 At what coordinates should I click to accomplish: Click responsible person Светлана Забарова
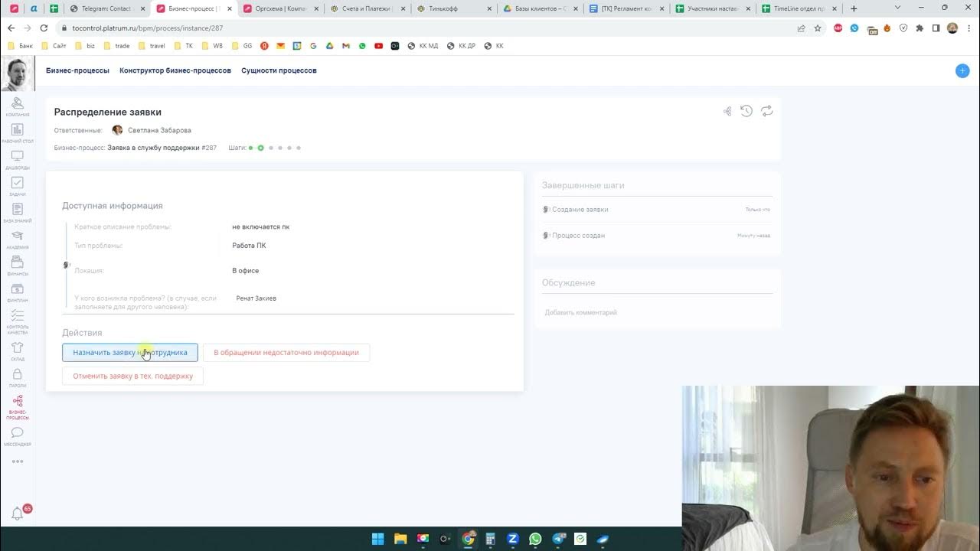[x=159, y=130]
